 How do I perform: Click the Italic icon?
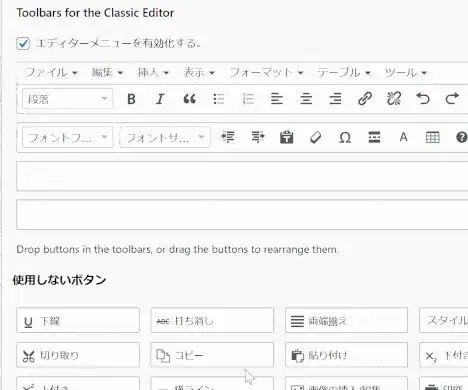click(160, 99)
